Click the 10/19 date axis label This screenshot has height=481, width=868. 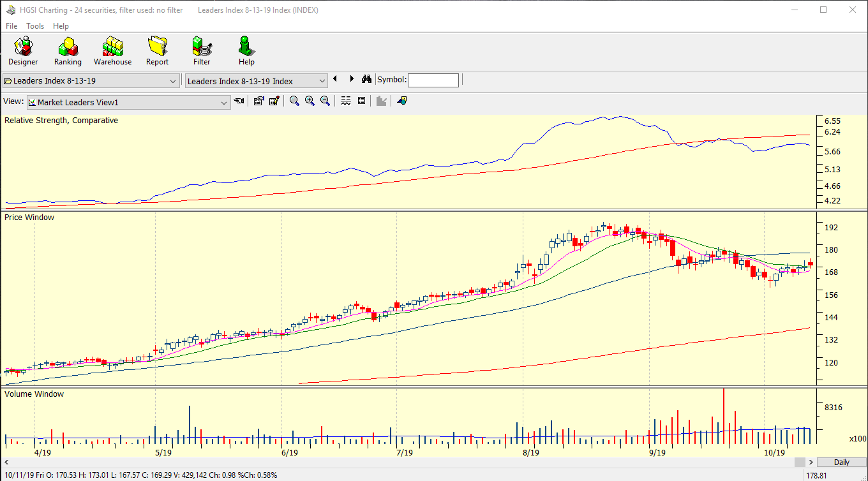pos(774,452)
